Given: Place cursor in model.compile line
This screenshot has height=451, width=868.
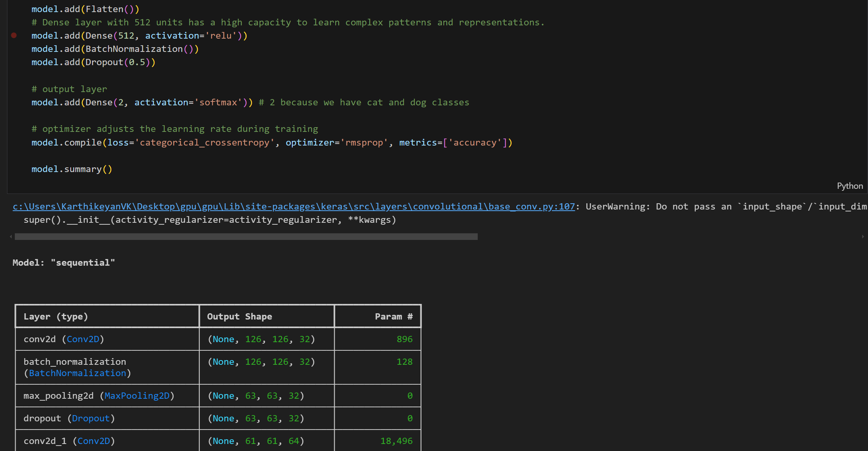Looking at the screenshot, I should point(271,143).
